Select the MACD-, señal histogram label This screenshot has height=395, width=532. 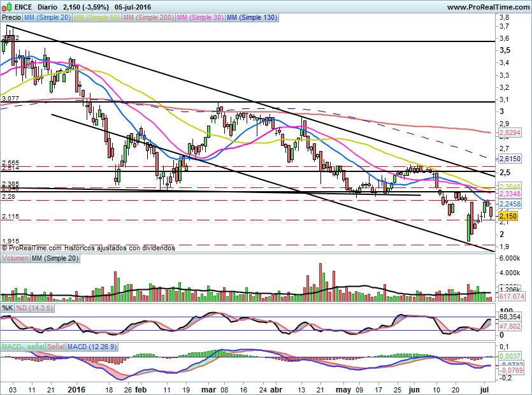(x=23, y=347)
